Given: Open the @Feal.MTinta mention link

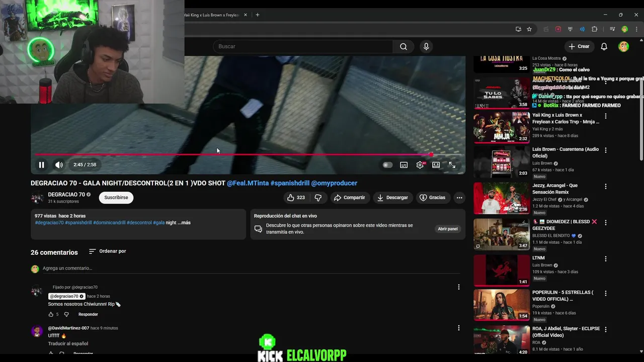Looking at the screenshot, I should 248,183.
